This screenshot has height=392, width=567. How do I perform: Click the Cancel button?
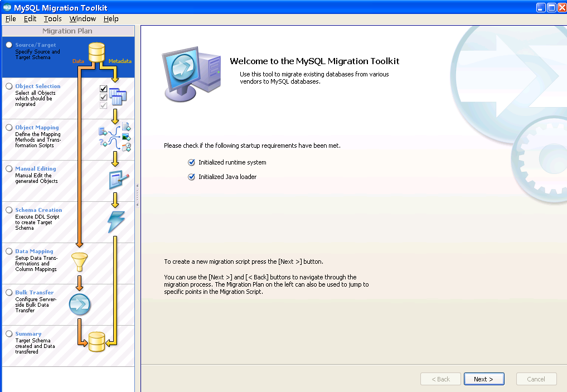tap(536, 379)
